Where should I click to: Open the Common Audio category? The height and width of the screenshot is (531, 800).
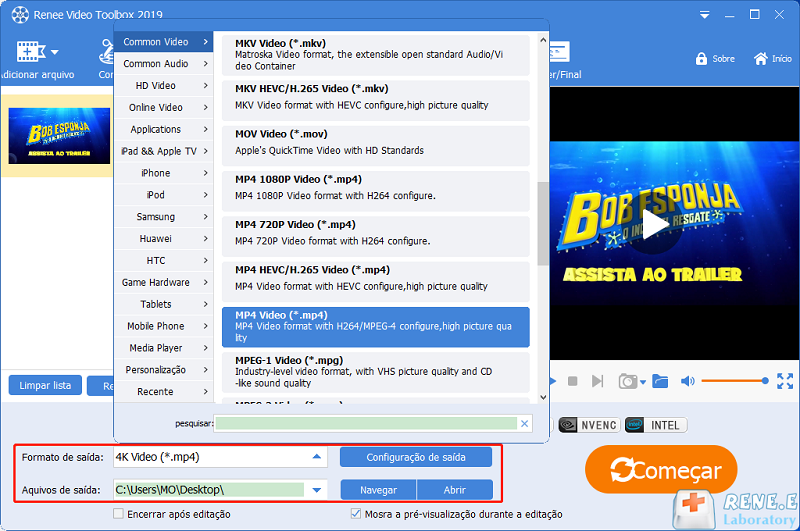(164, 64)
